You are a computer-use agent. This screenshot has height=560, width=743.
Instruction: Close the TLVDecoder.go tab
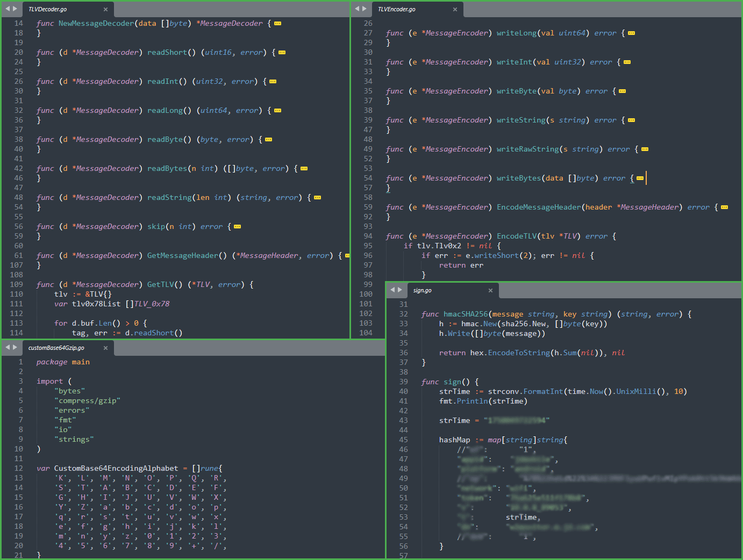(x=105, y=9)
